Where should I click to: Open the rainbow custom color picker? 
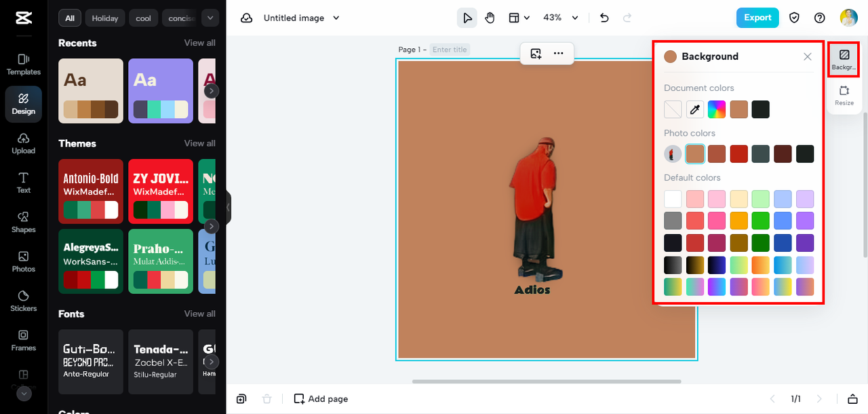point(717,109)
